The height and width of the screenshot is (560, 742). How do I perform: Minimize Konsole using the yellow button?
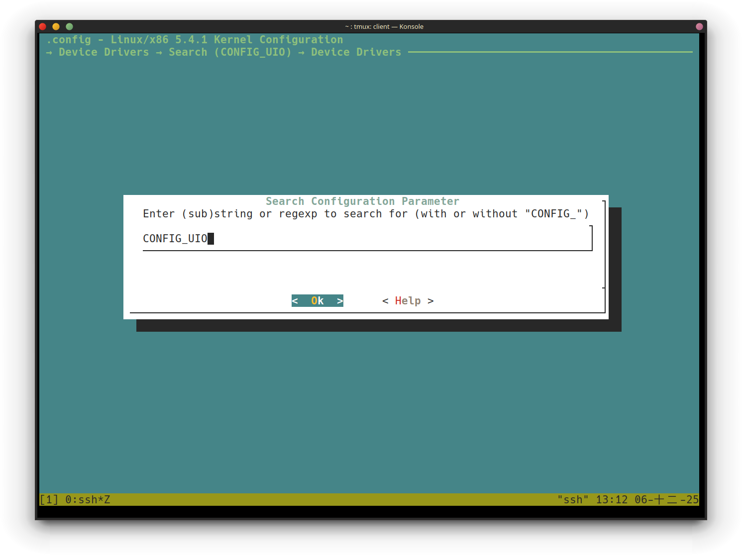coord(56,26)
